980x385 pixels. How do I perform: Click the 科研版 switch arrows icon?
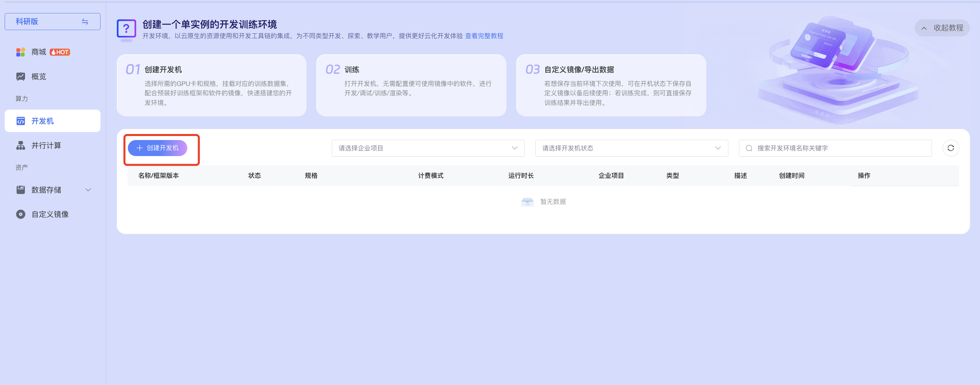(85, 22)
